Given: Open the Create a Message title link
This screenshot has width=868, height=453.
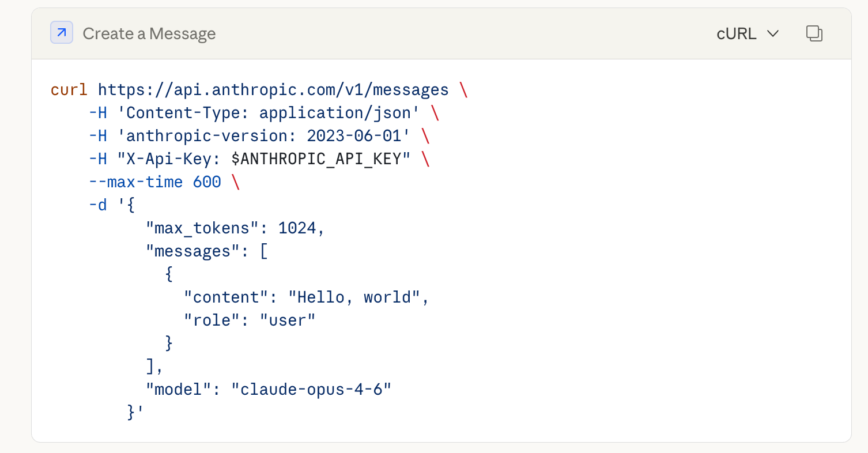Looking at the screenshot, I should (149, 33).
